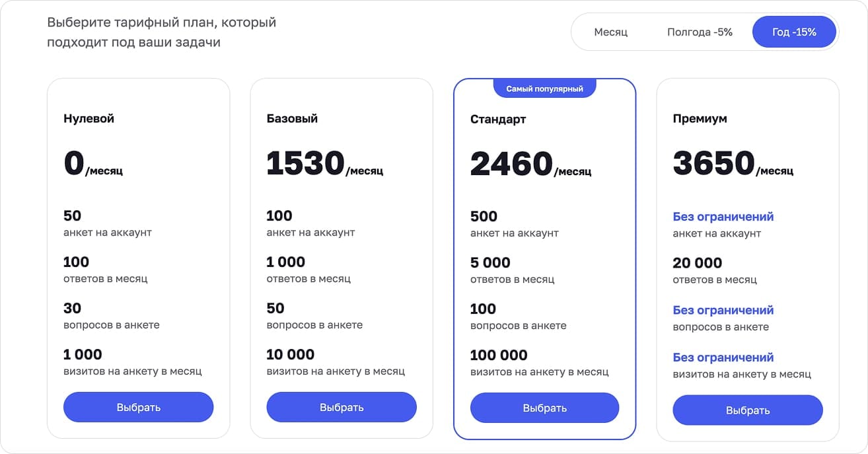Click the 3650/месяц price of Премиум
Viewport: 868px width, 454px height.
(x=732, y=162)
